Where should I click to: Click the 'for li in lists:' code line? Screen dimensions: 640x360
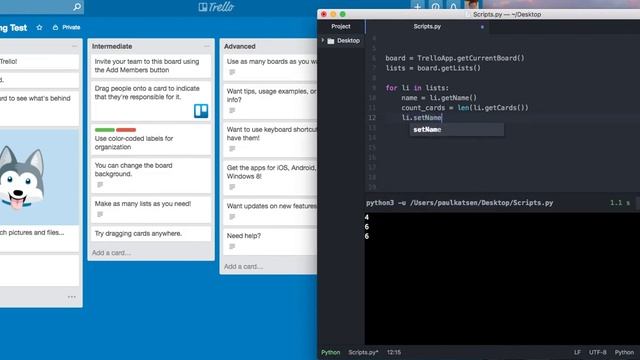click(417, 88)
